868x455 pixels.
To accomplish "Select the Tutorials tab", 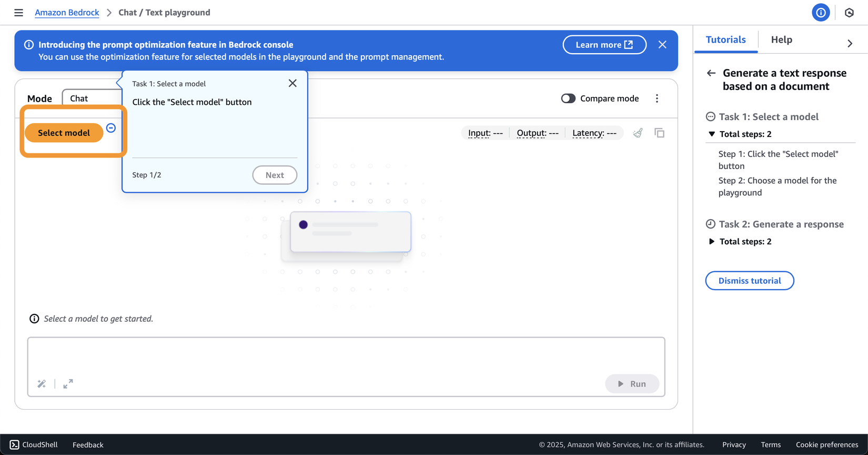I will pyautogui.click(x=725, y=39).
